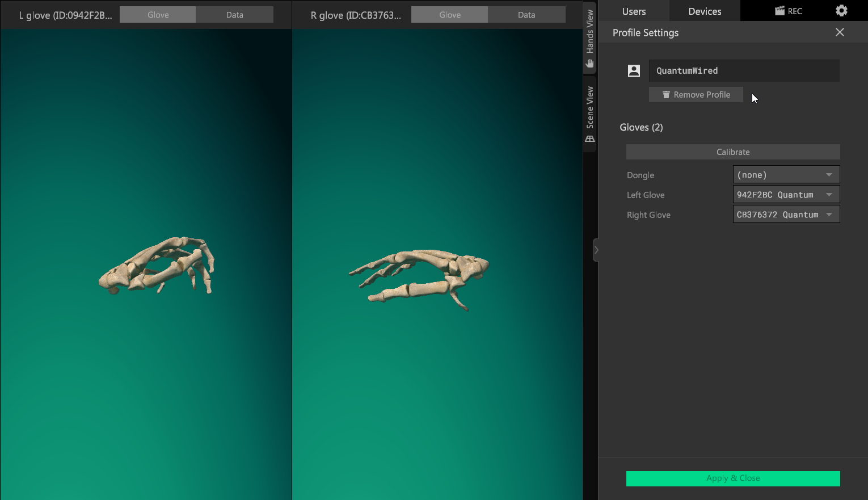This screenshot has height=500, width=868.
Task: Click the trash icon on Remove Profile
Action: pos(666,95)
